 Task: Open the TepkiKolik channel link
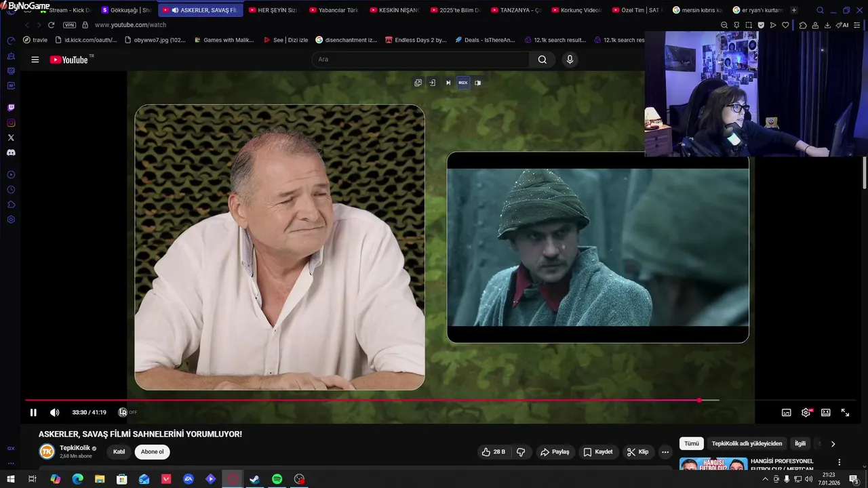point(75,448)
